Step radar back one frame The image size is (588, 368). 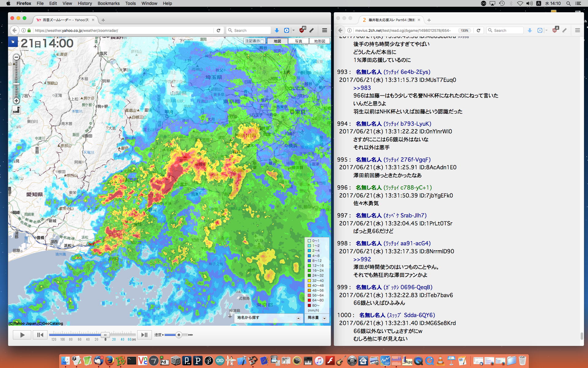click(40, 335)
